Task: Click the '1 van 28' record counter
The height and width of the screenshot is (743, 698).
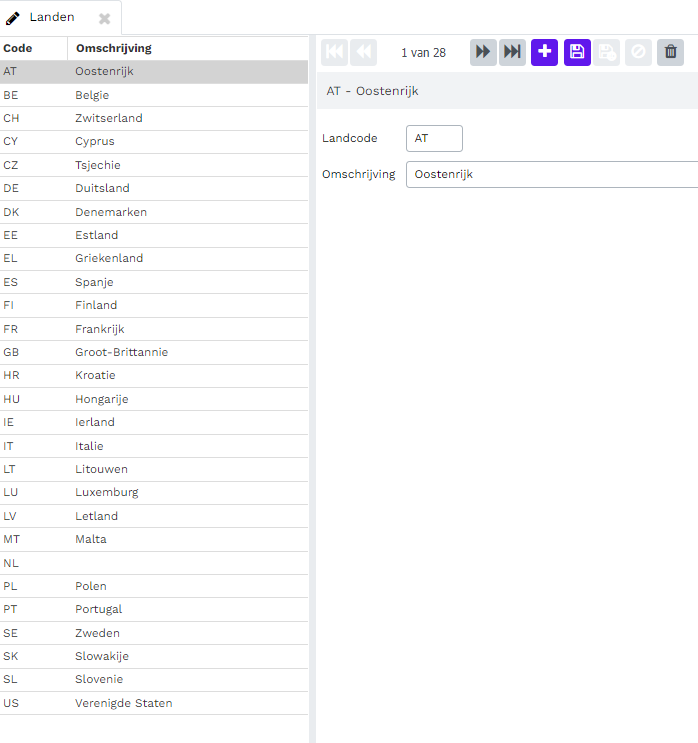Action: tap(423, 53)
